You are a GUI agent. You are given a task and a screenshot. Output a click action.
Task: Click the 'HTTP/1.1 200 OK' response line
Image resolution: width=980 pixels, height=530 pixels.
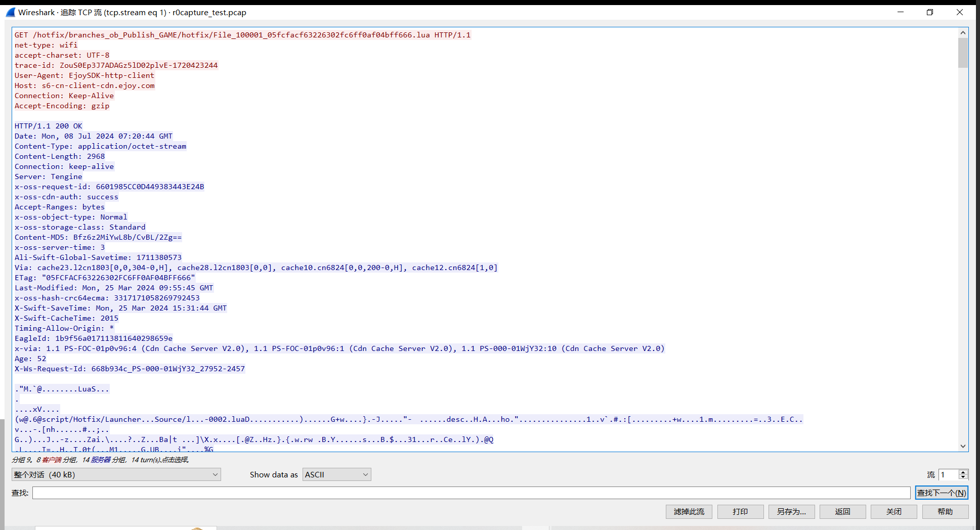point(48,126)
